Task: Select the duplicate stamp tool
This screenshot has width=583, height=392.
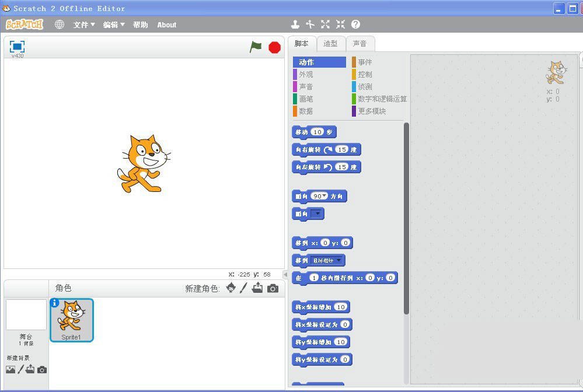Action: pos(295,24)
